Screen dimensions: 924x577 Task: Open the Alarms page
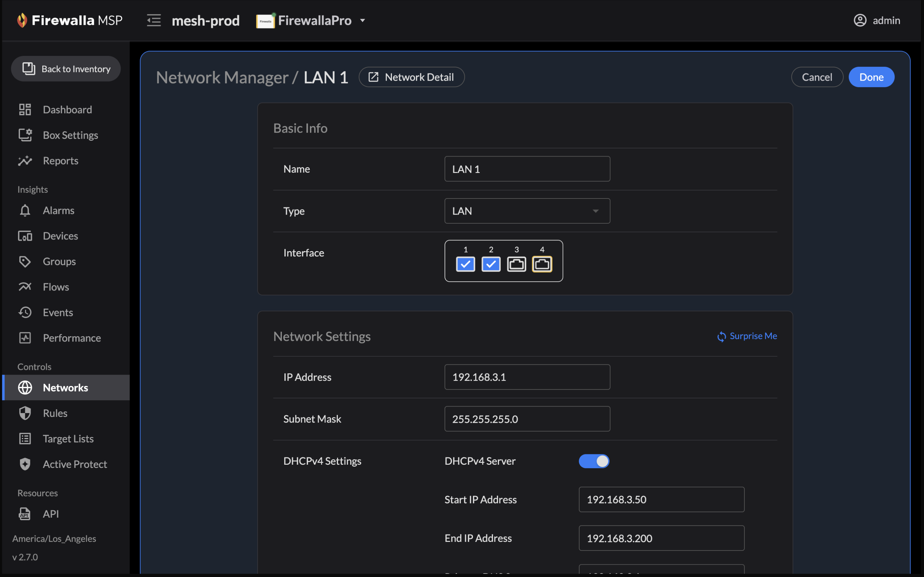(x=59, y=210)
